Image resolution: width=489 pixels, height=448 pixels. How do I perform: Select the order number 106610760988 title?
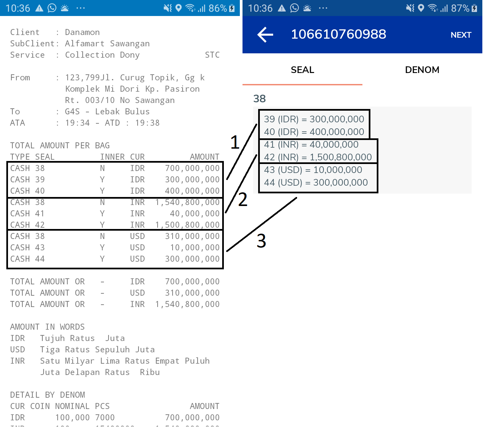click(338, 34)
